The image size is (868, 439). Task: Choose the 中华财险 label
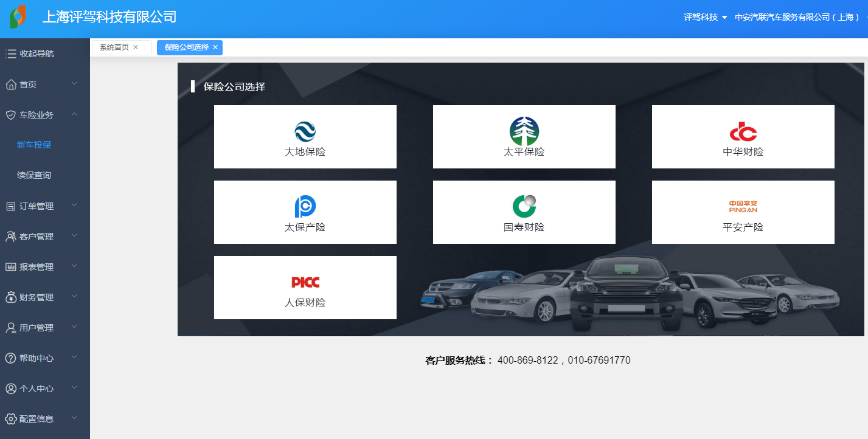click(x=743, y=152)
